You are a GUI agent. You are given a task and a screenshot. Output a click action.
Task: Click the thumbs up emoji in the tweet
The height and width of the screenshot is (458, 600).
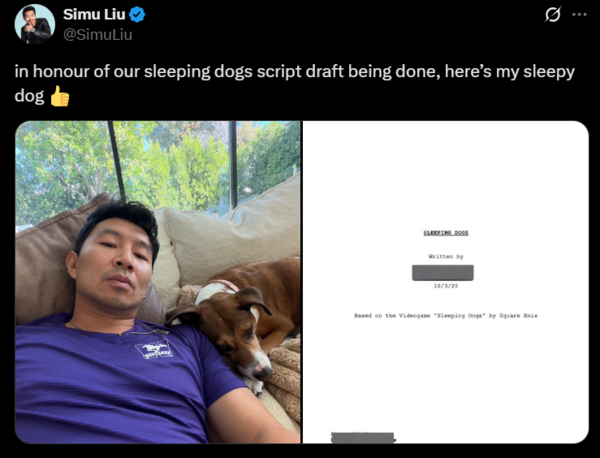pyautogui.click(x=60, y=96)
